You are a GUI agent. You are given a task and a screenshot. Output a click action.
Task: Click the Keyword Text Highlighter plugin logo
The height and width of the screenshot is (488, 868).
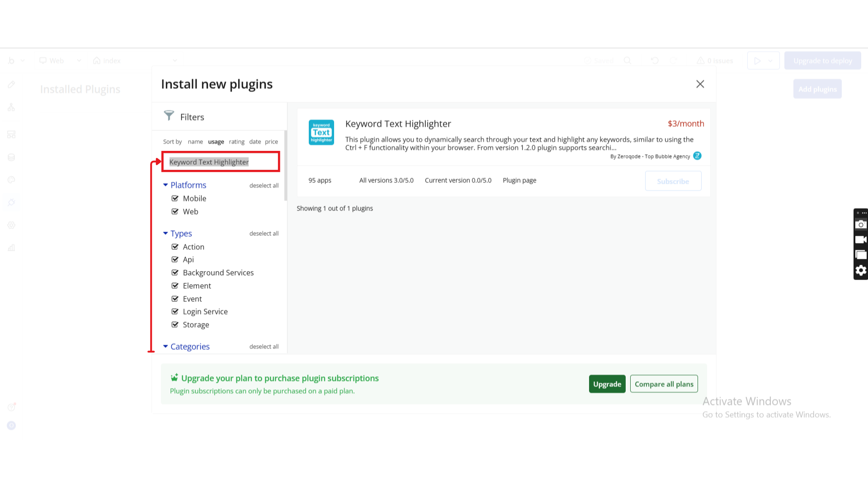pyautogui.click(x=321, y=132)
